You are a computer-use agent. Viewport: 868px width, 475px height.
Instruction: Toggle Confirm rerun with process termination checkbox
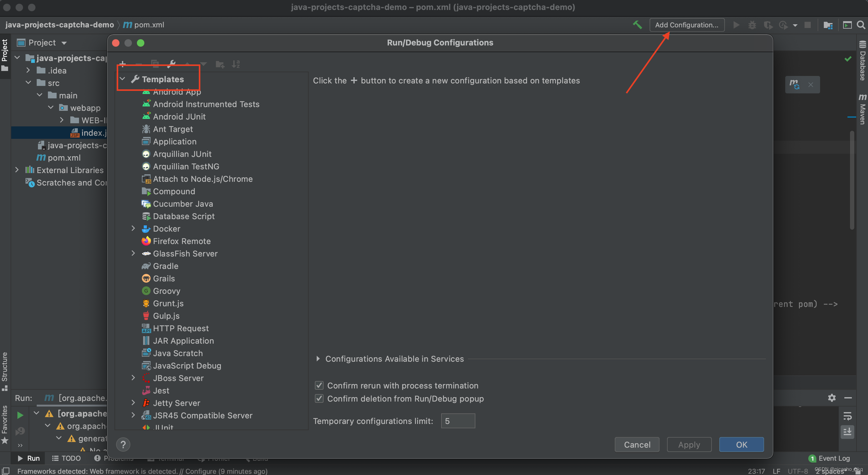[319, 385]
